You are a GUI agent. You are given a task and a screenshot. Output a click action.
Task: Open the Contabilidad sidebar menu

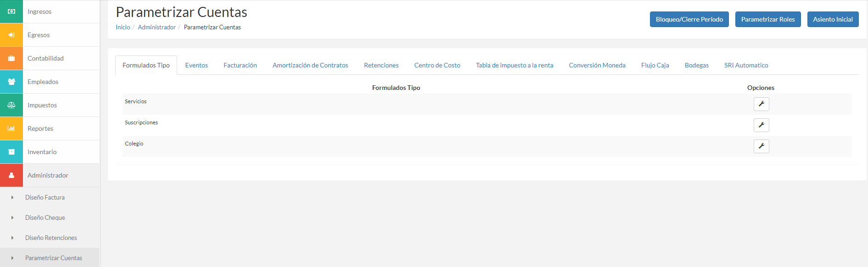50,58
